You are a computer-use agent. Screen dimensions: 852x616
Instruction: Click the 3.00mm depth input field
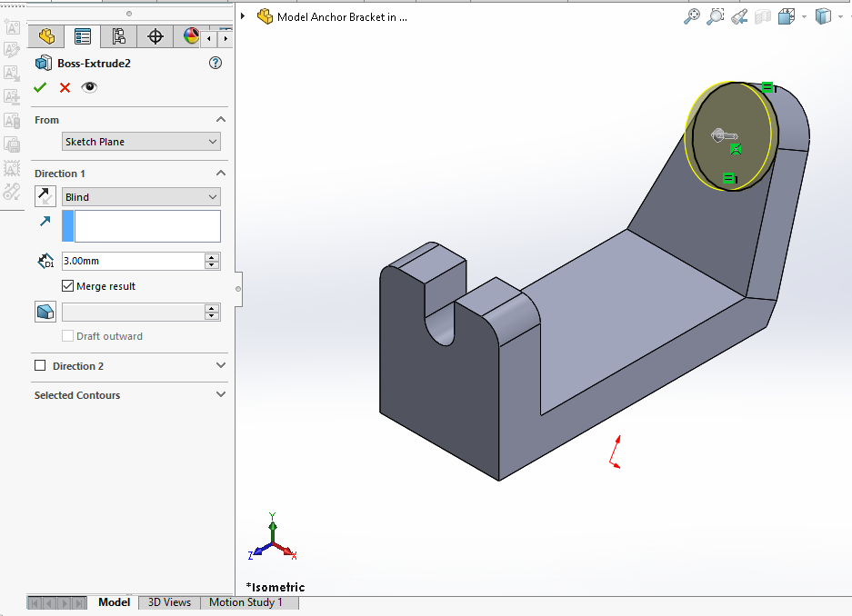[x=132, y=261]
